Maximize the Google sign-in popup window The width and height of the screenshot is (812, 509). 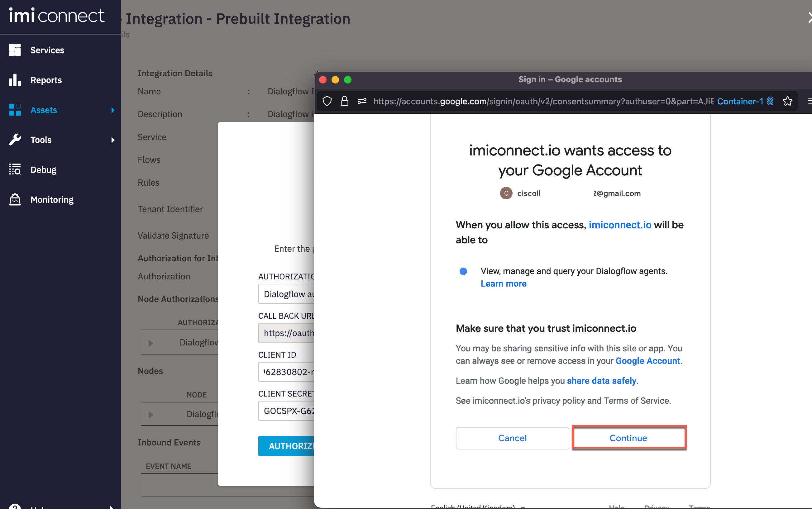pyautogui.click(x=347, y=79)
